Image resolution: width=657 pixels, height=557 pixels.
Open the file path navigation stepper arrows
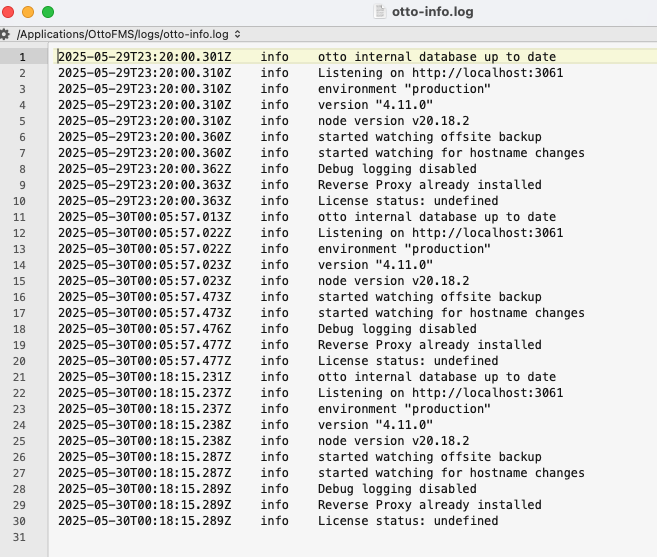point(238,34)
